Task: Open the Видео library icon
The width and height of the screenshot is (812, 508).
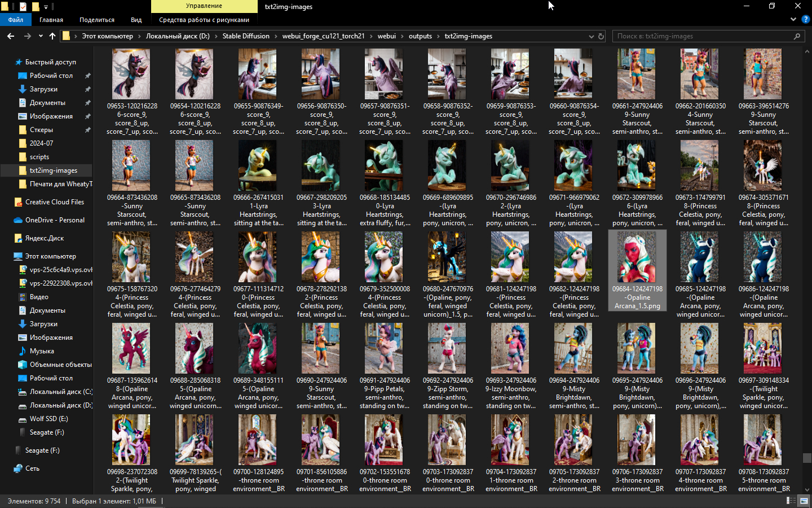Action: coord(23,297)
